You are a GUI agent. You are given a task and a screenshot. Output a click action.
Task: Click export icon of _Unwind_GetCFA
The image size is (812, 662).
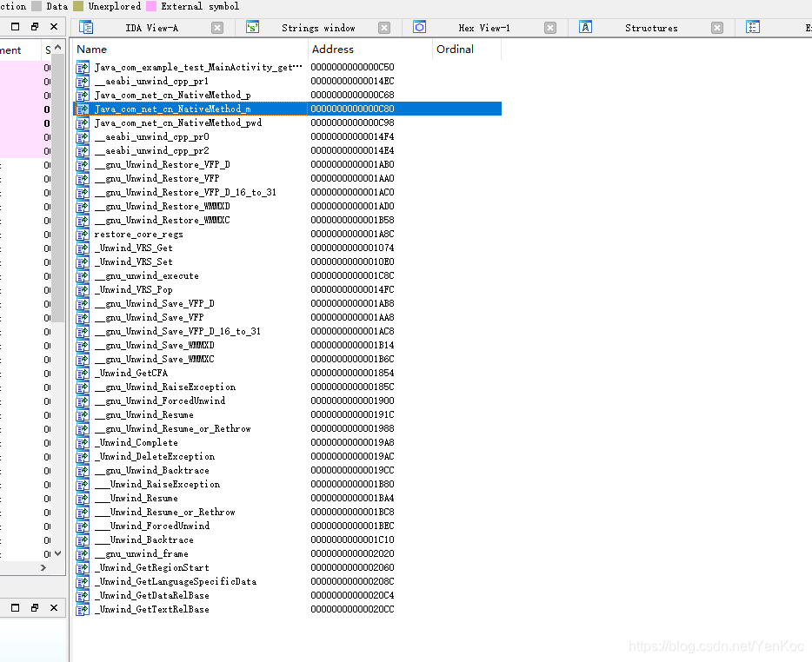click(x=83, y=374)
